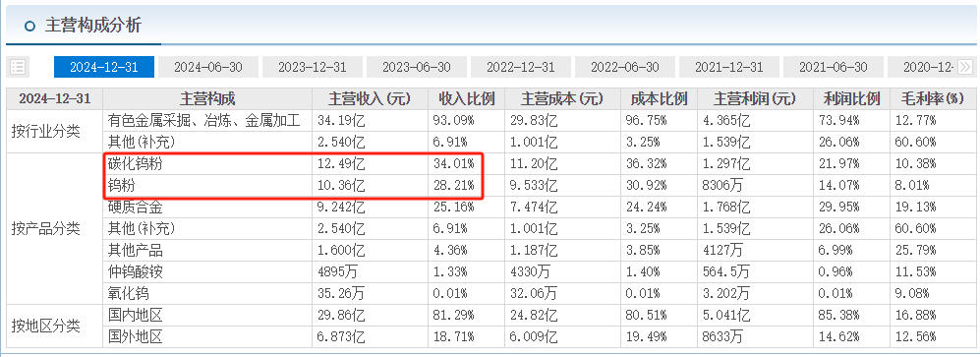Select the 国外地区 row label

(x=135, y=337)
